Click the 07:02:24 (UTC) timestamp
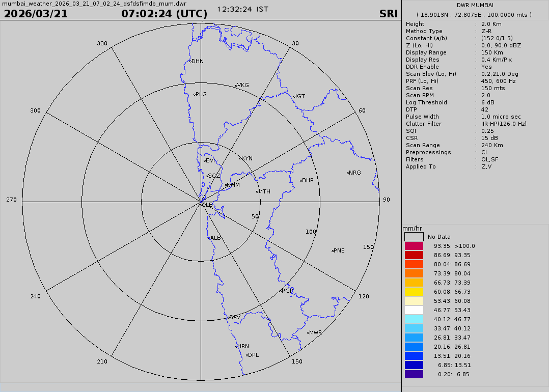This screenshot has width=549, height=392. coord(164,14)
